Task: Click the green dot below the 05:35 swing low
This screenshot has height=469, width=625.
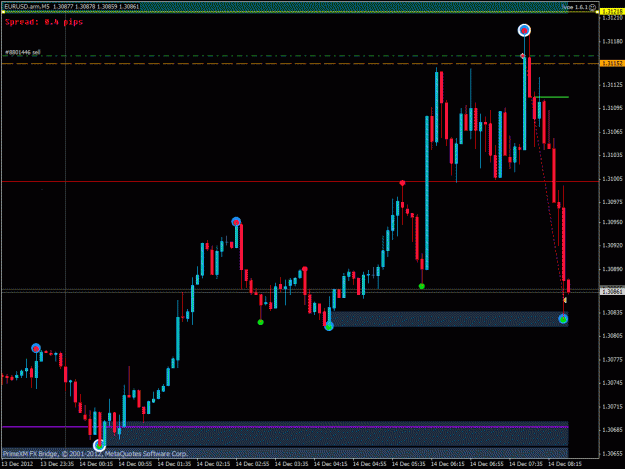Action: coord(422,286)
